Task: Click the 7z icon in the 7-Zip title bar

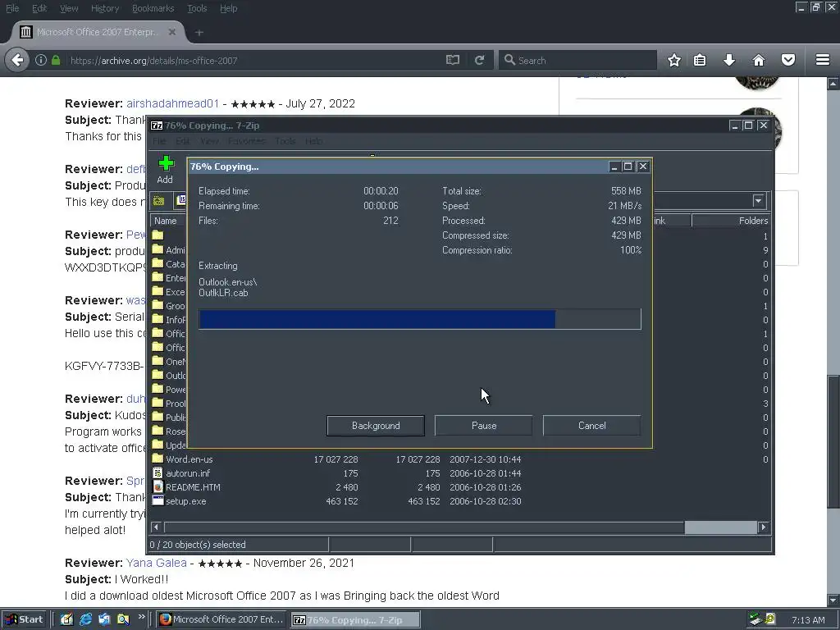Action: [157, 126]
